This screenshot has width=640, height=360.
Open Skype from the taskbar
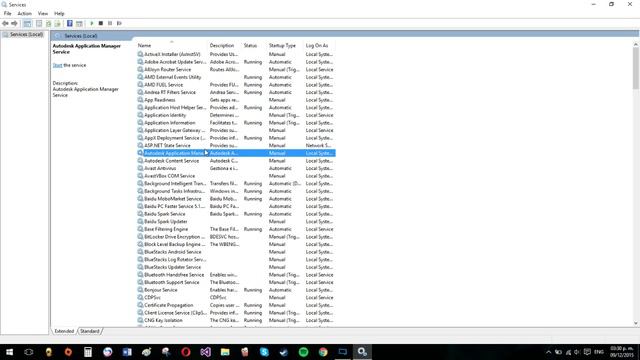click(x=264, y=352)
